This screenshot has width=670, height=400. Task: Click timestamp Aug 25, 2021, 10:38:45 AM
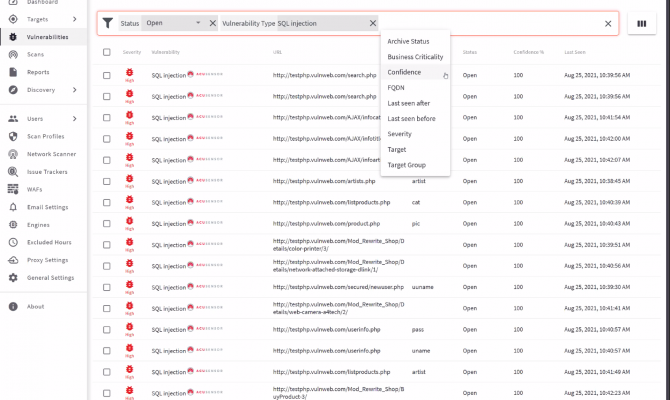pos(597,181)
